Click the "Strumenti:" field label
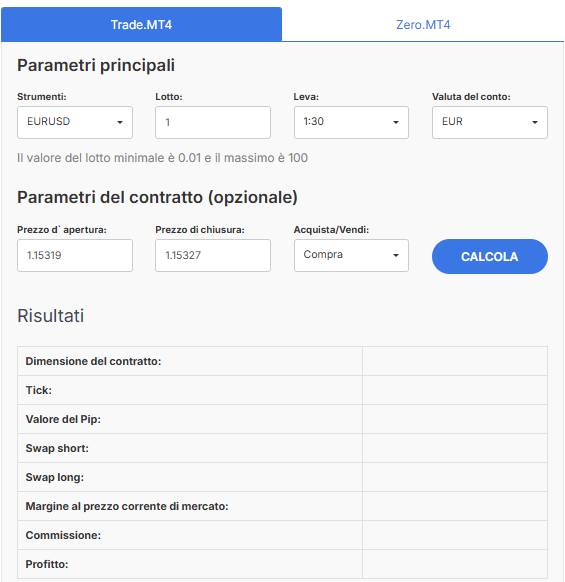This screenshot has width=565, height=582. [42, 97]
